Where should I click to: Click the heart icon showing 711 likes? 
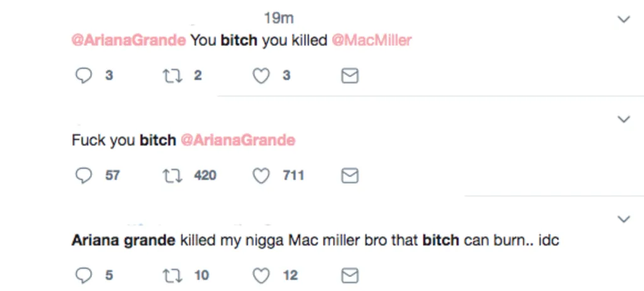click(261, 176)
